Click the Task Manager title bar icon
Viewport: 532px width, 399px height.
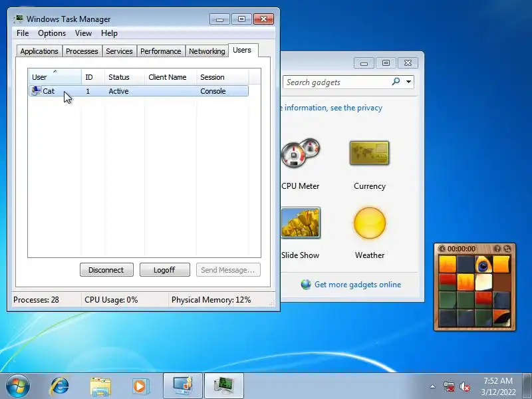19,19
